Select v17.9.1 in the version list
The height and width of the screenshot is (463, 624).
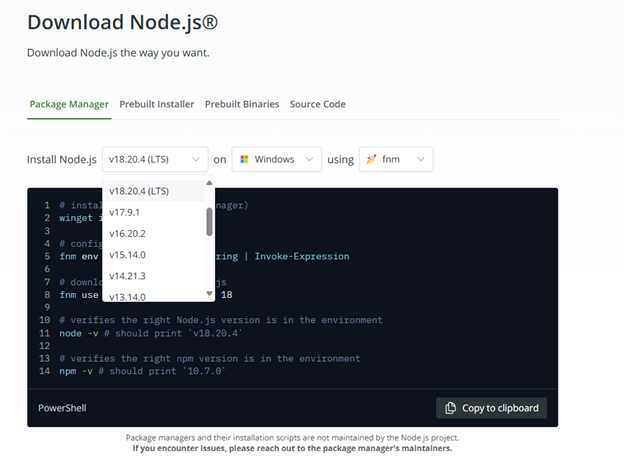coord(154,212)
